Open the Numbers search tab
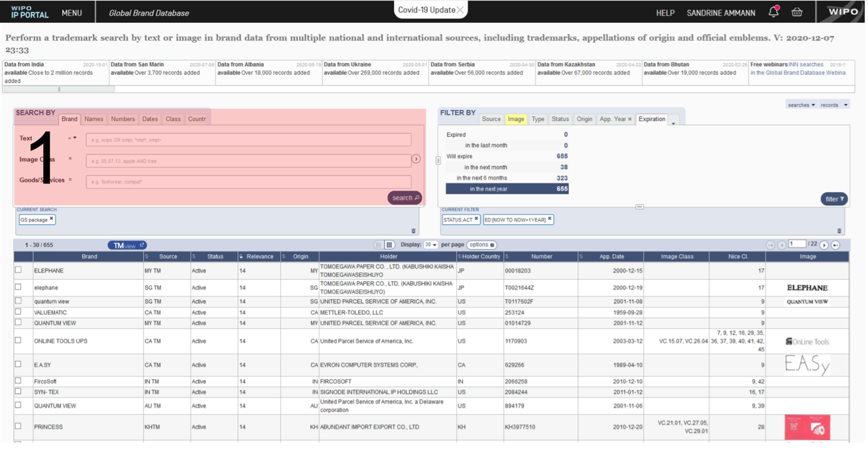Image resolution: width=868 pixels, height=450 pixels. pyautogui.click(x=123, y=119)
